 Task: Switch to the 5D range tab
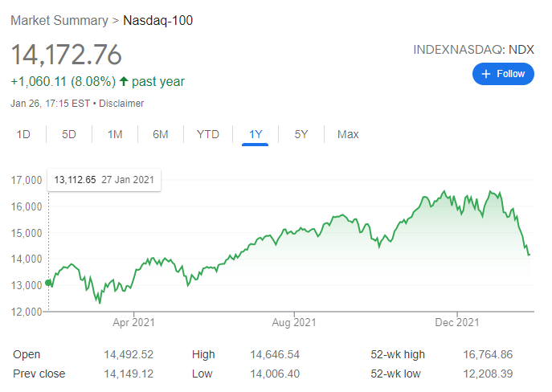pos(69,134)
